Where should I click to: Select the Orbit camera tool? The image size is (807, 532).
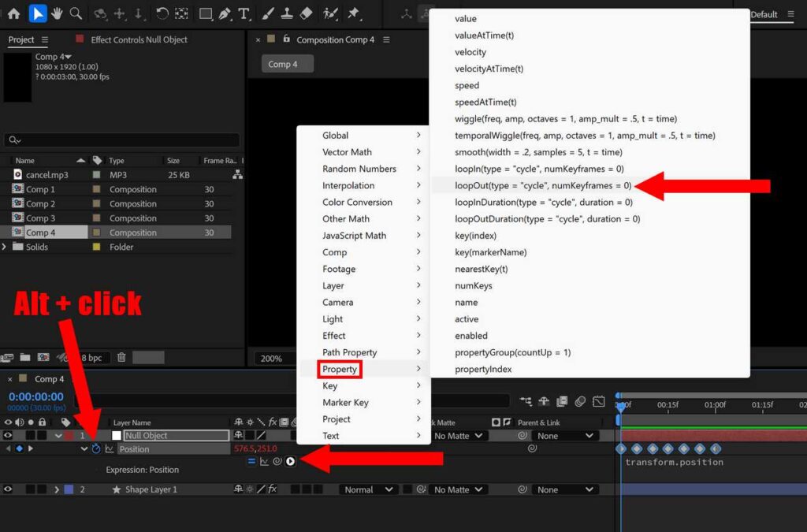click(x=101, y=14)
